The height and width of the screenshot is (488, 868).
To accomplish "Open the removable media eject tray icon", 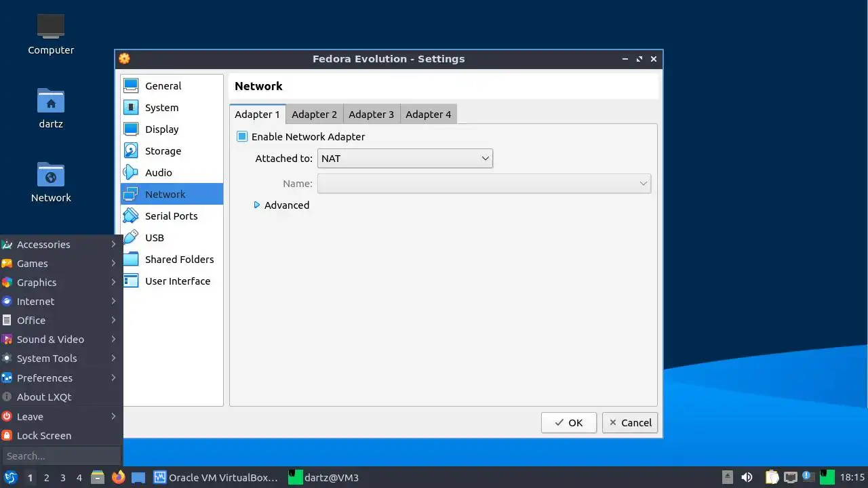I will click(x=727, y=478).
